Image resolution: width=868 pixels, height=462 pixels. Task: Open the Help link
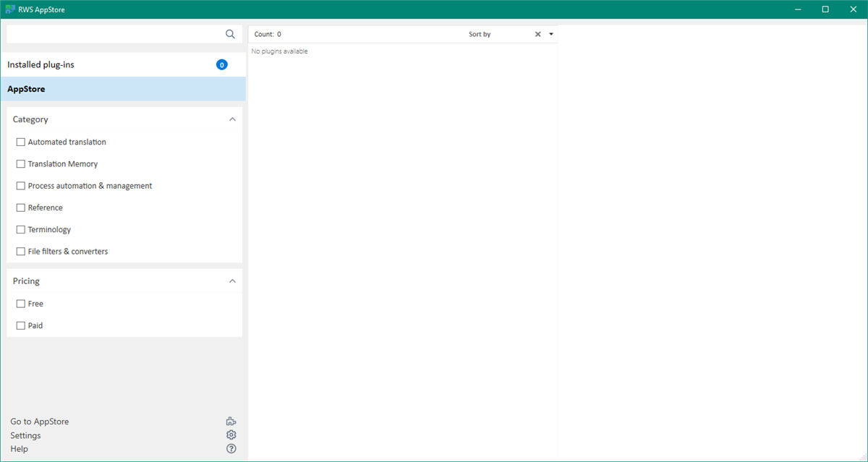click(x=19, y=449)
